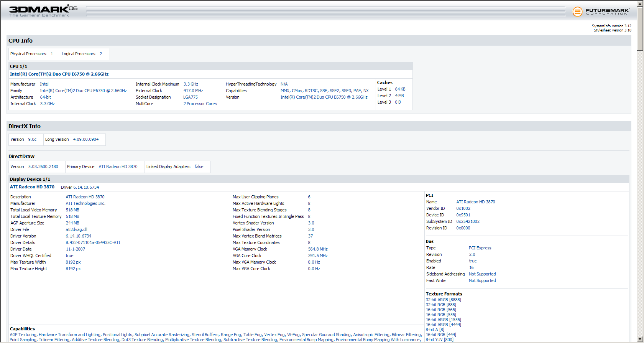This screenshot has height=343, width=644.
Task: Click the Vertex Shader Version 3.0 value
Action: tap(311, 223)
